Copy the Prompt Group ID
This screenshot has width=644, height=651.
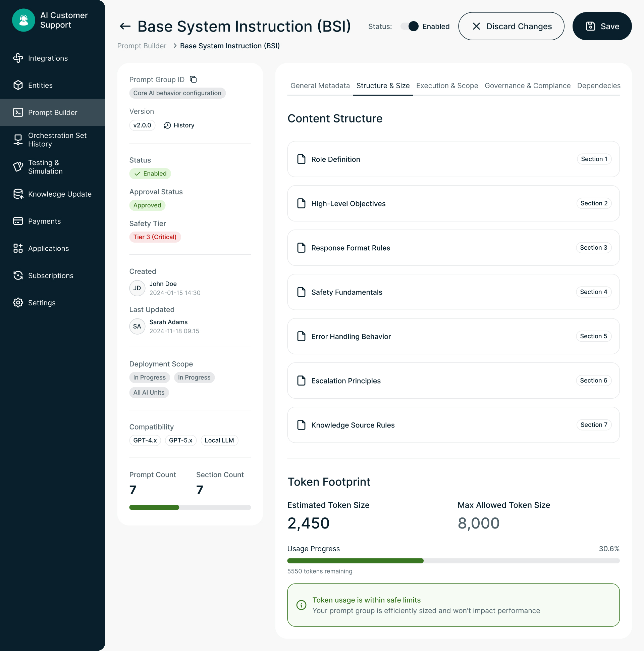[193, 80]
